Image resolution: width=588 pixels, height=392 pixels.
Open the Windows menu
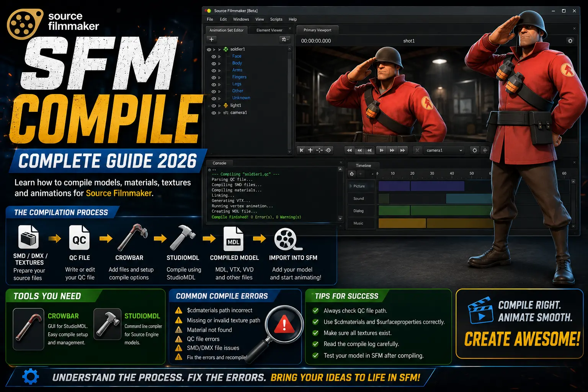click(241, 19)
